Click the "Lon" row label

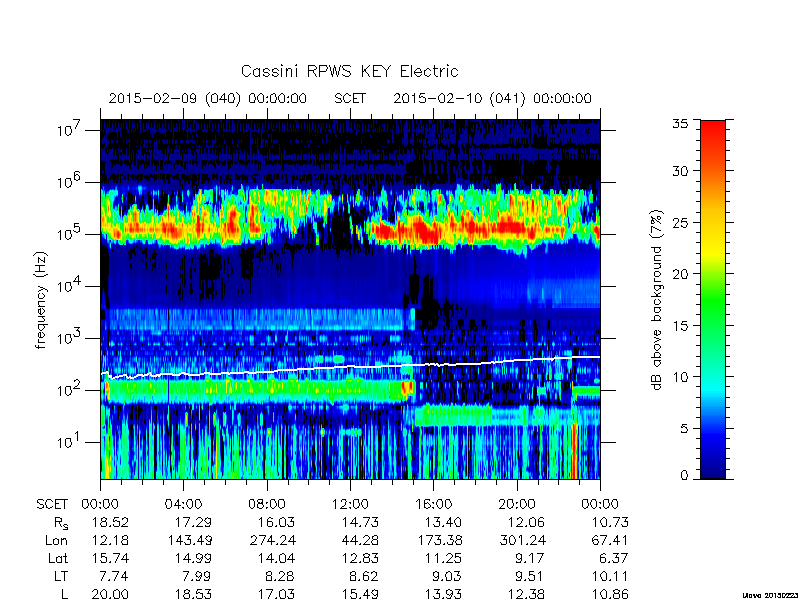pyautogui.click(x=56, y=540)
